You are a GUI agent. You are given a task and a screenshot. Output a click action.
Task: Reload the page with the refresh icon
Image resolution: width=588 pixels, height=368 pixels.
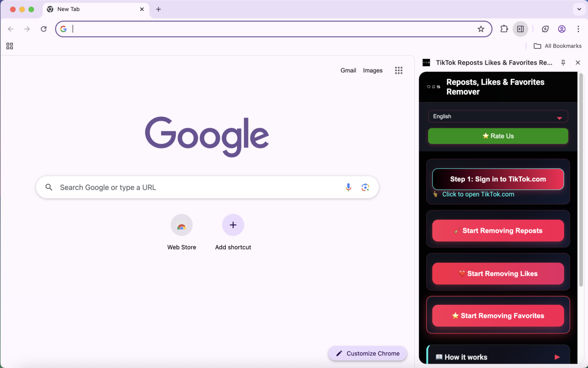[44, 29]
